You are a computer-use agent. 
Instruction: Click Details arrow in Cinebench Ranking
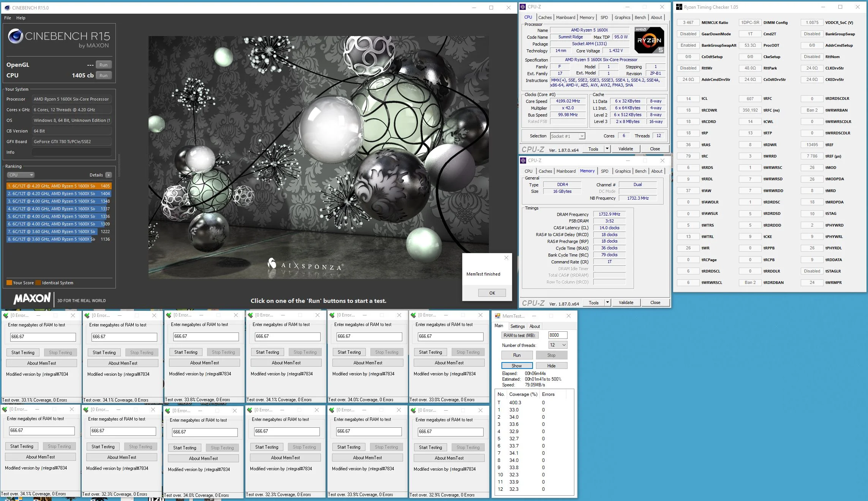coord(109,175)
